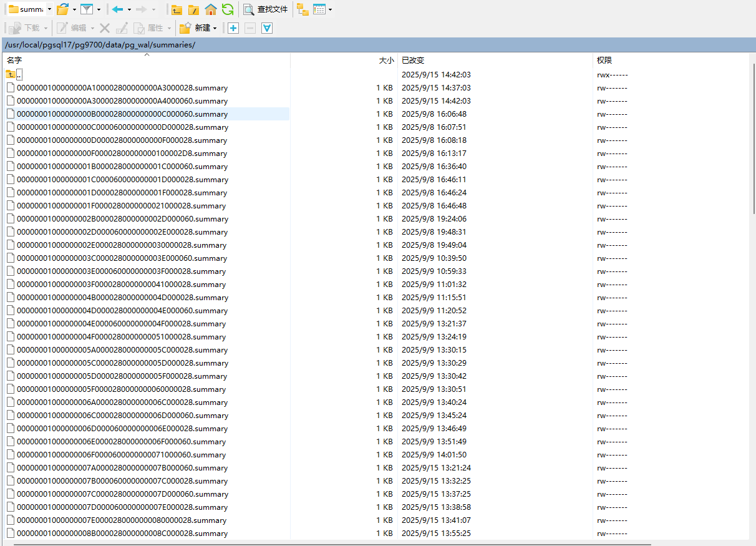756x546 pixels.
Task: Select file 00000001000000001B000028000000001C000060.summary
Action: [122, 167]
